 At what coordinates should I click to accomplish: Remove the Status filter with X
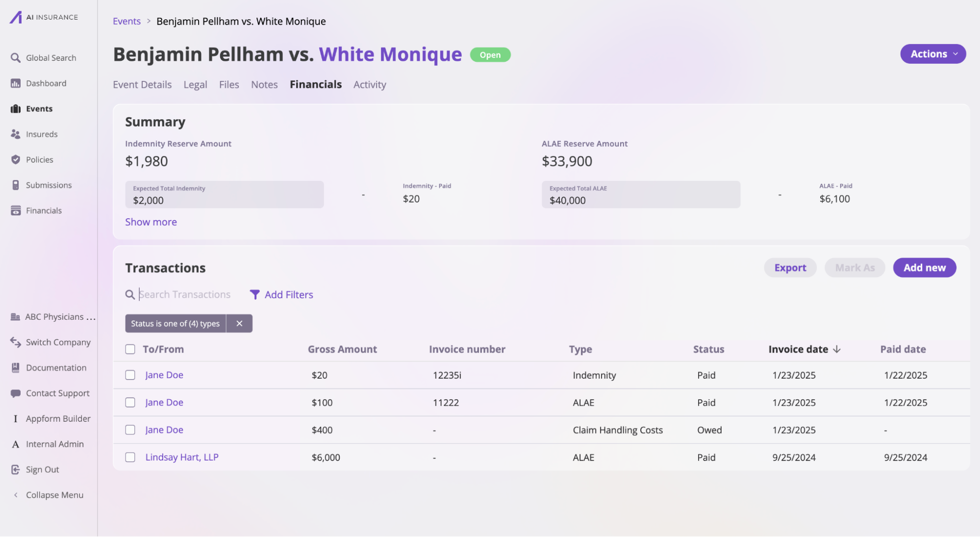[x=239, y=324]
